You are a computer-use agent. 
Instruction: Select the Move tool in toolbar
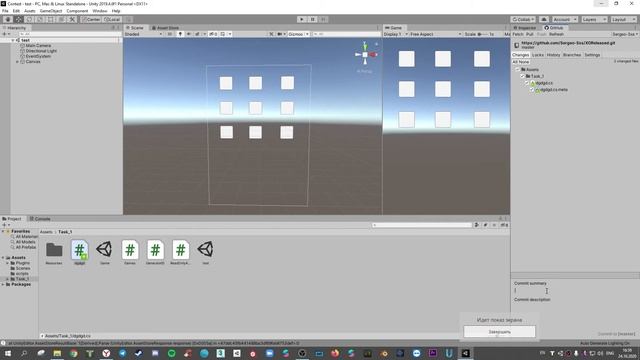18,20
